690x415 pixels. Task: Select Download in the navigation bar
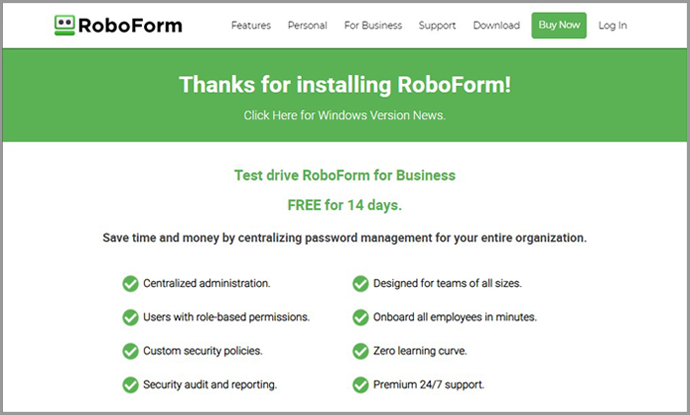coord(496,26)
